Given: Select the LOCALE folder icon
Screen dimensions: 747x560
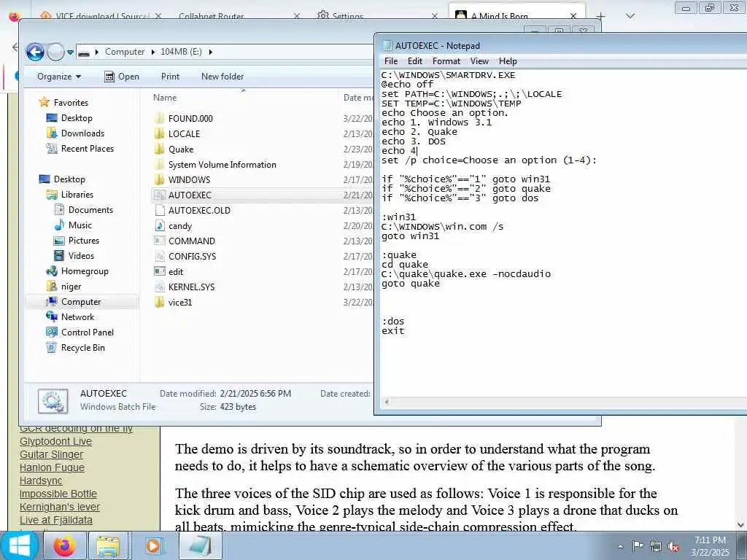Looking at the screenshot, I should (x=160, y=134).
